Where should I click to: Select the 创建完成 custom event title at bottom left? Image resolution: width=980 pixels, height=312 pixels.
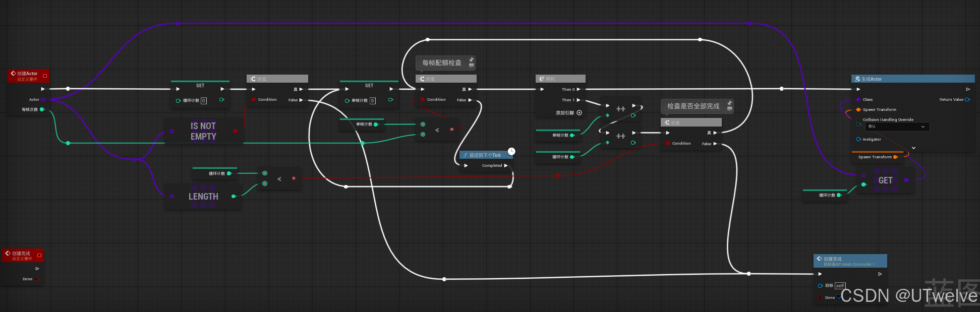pyautogui.click(x=21, y=254)
